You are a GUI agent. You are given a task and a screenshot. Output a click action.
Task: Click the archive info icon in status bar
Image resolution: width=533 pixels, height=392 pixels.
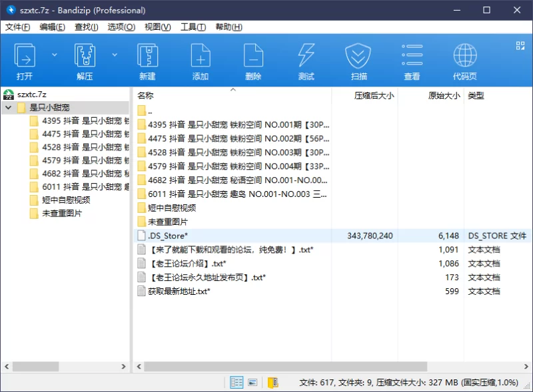tap(272, 383)
